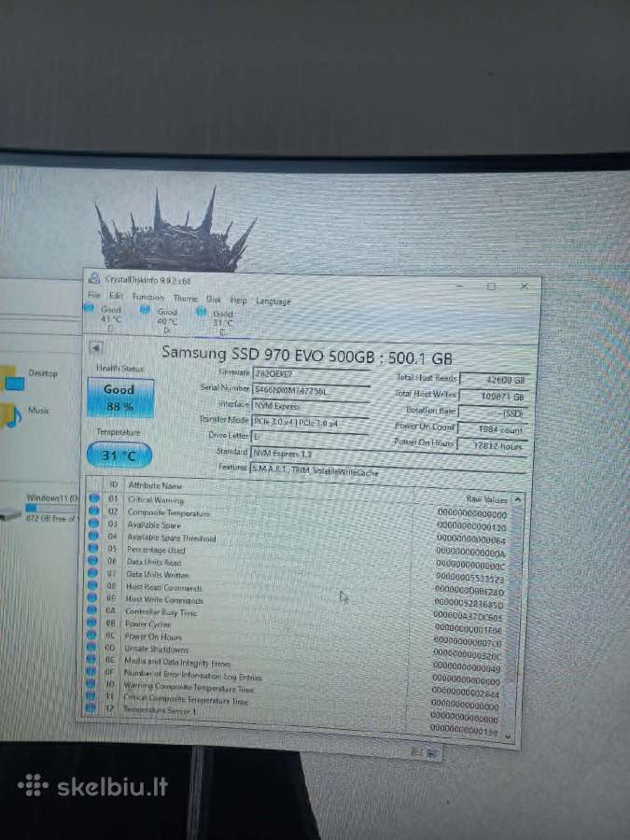Select the Good 31 °C disk tab

[217, 322]
